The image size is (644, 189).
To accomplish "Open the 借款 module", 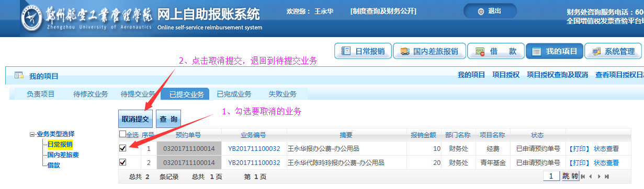I will (x=495, y=51).
